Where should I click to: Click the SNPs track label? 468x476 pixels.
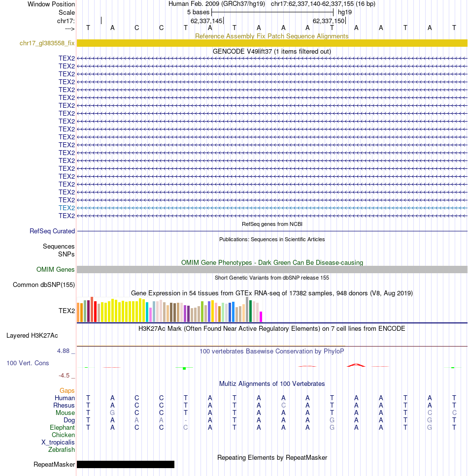click(x=66, y=254)
